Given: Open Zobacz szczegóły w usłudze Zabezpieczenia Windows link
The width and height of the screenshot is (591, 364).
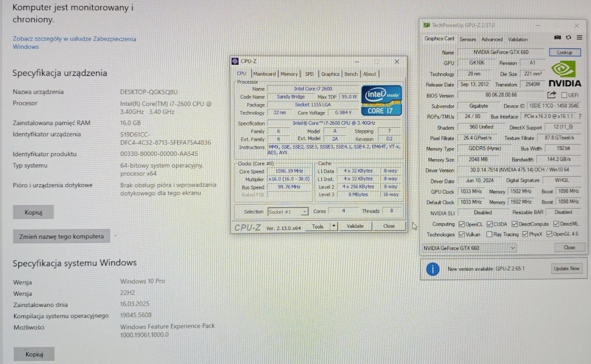Looking at the screenshot, I should [x=75, y=43].
